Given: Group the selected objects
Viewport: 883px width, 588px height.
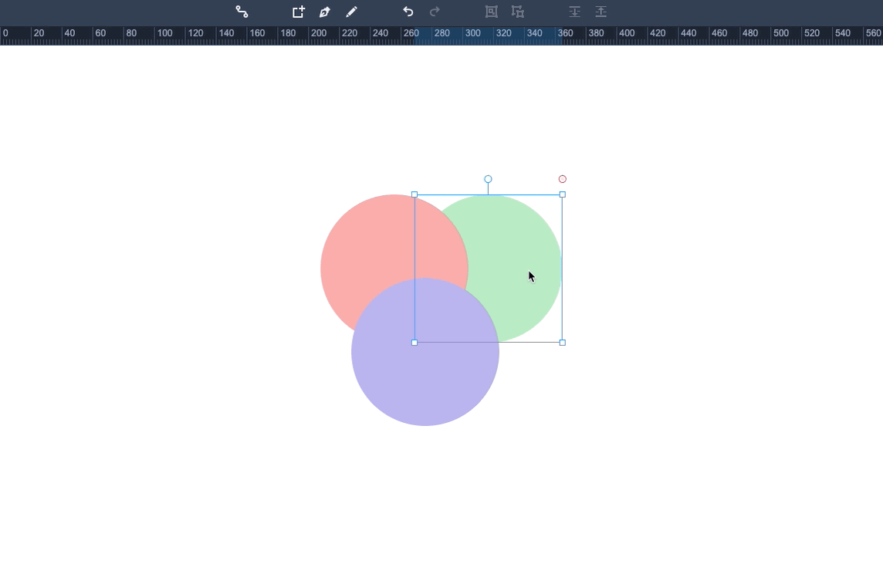Looking at the screenshot, I should [491, 12].
